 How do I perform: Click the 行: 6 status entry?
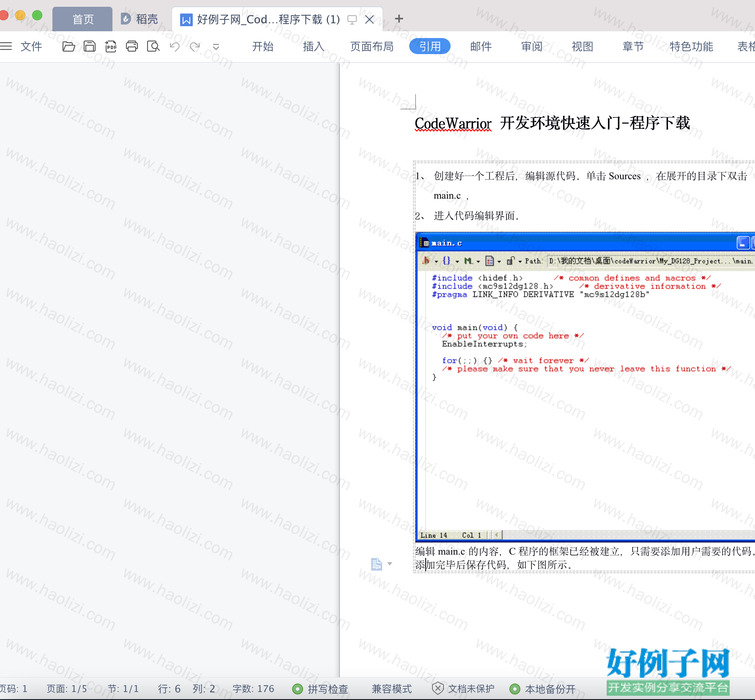(169, 689)
